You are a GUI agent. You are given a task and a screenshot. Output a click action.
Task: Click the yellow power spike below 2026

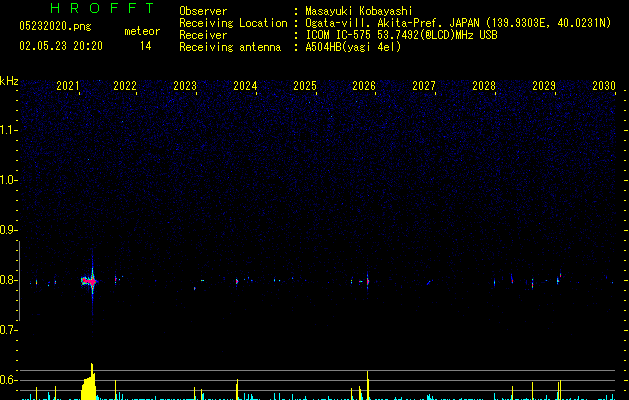coord(367,385)
